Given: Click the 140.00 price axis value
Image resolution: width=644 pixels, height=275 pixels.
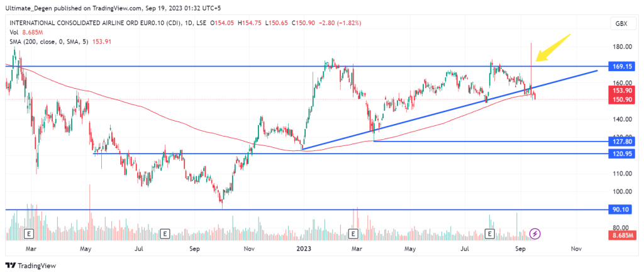Looking at the screenshot, I should pyautogui.click(x=623, y=119).
